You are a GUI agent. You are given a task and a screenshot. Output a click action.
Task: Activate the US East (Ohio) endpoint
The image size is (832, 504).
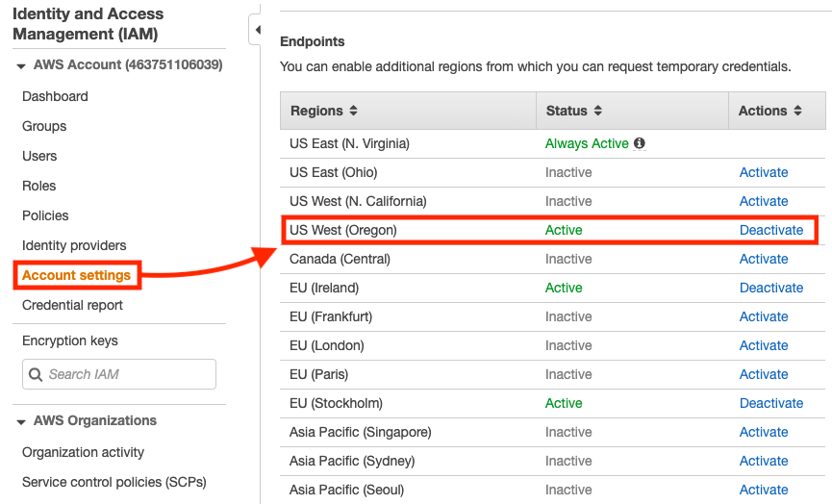(764, 172)
